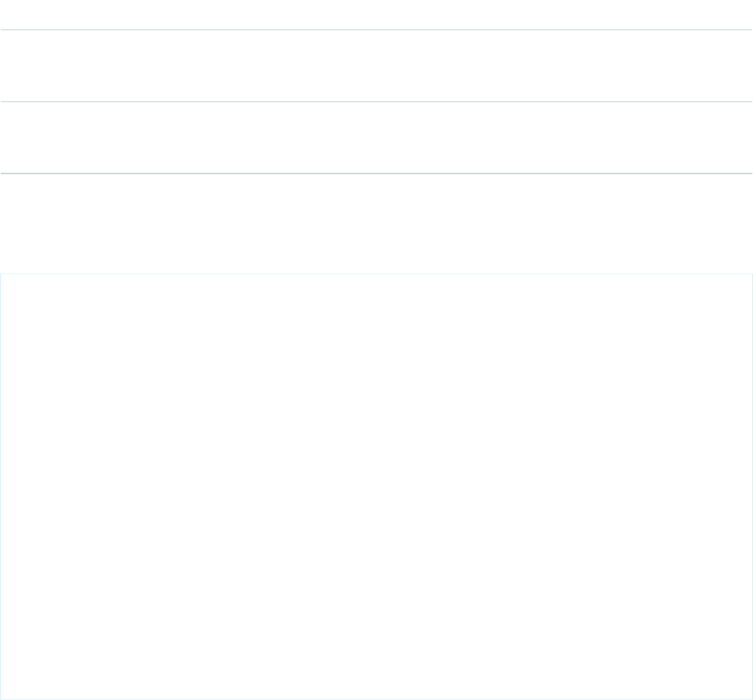
Task: Click the second horizontal divider line
Action: [x=376, y=101]
